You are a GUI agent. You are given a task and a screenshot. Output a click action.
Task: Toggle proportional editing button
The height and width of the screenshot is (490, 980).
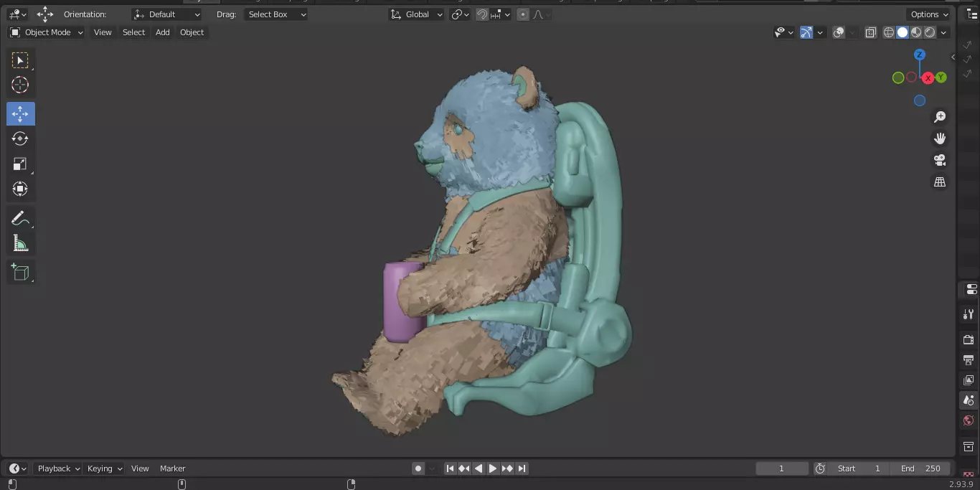[523, 14]
